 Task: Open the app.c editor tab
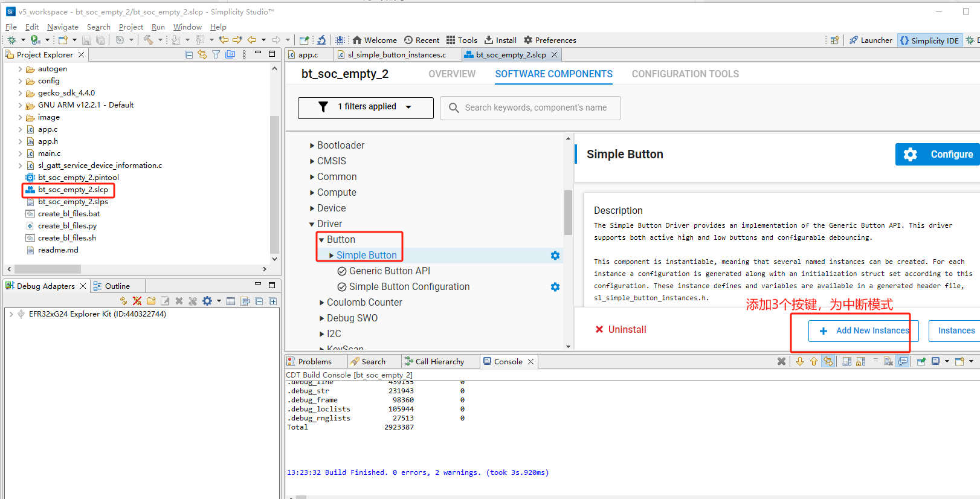coord(308,54)
